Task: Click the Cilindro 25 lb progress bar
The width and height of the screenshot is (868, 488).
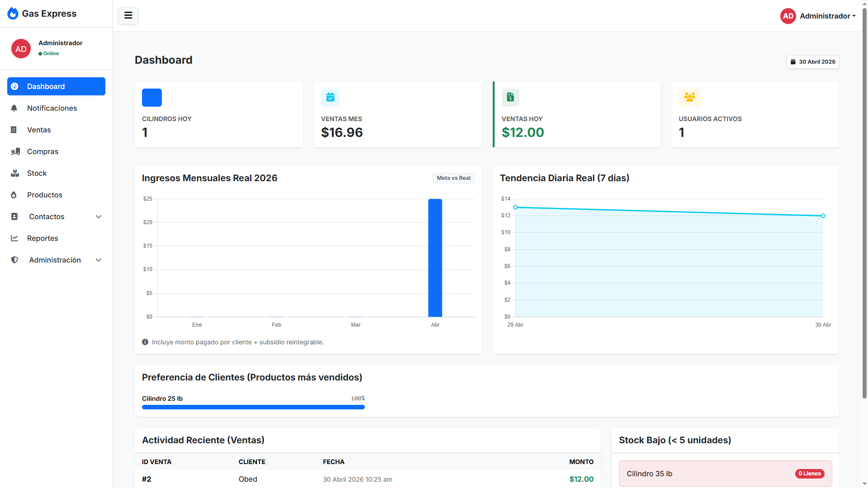Action: (x=253, y=407)
